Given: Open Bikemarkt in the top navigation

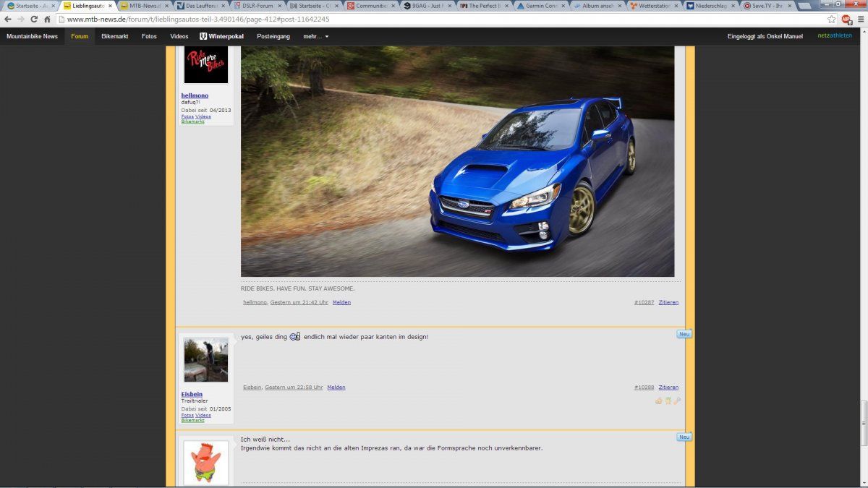Looking at the screenshot, I should (x=114, y=36).
